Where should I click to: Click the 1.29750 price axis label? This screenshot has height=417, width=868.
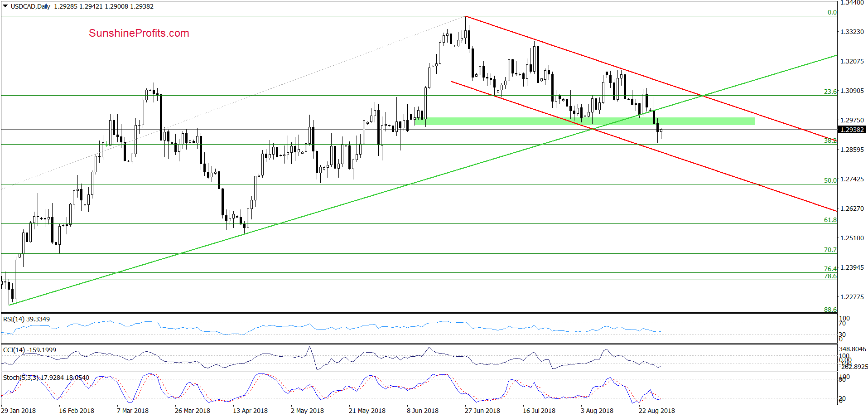pyautogui.click(x=852, y=120)
